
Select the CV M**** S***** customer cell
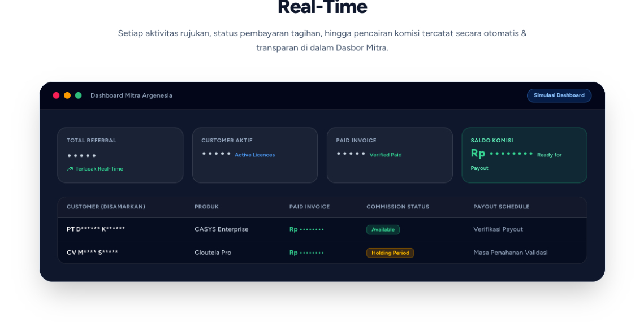tap(92, 253)
